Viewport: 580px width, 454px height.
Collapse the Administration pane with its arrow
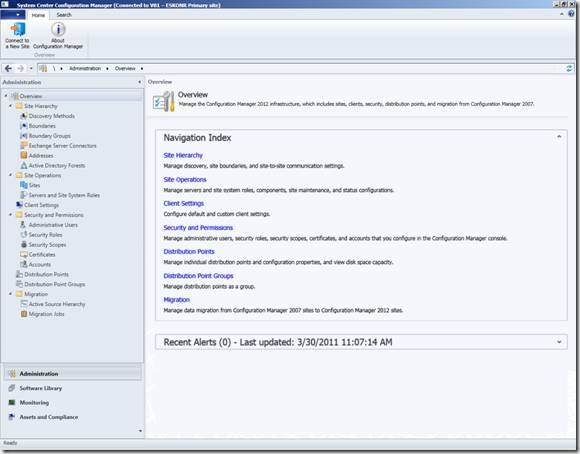139,82
